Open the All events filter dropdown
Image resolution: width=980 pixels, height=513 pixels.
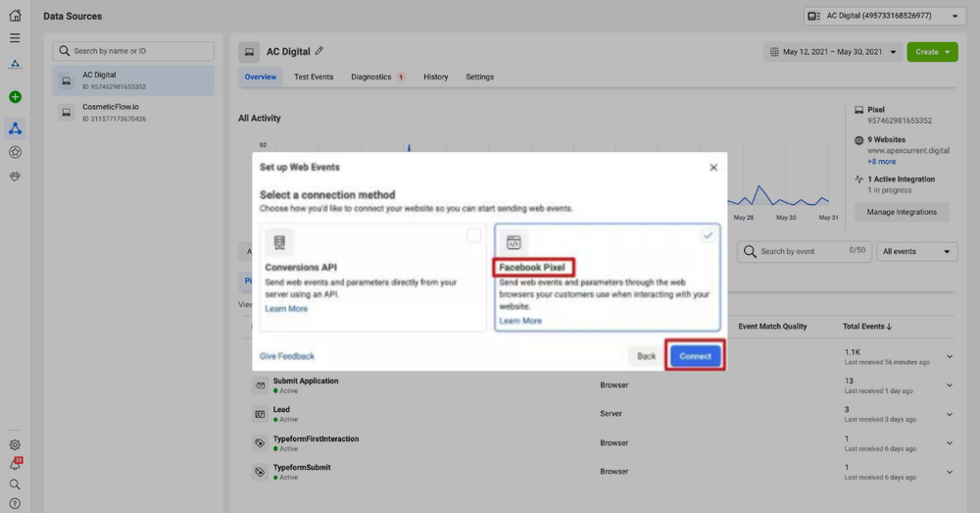click(917, 251)
